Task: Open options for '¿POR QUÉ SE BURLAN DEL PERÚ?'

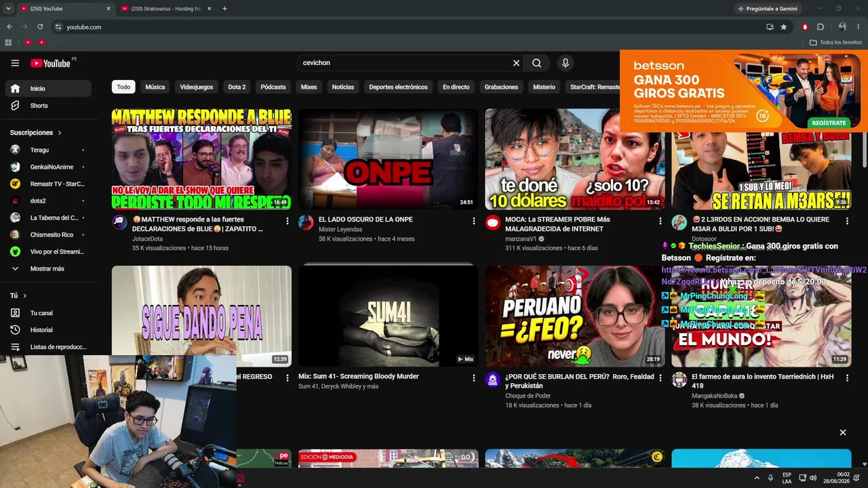Action: click(660, 378)
